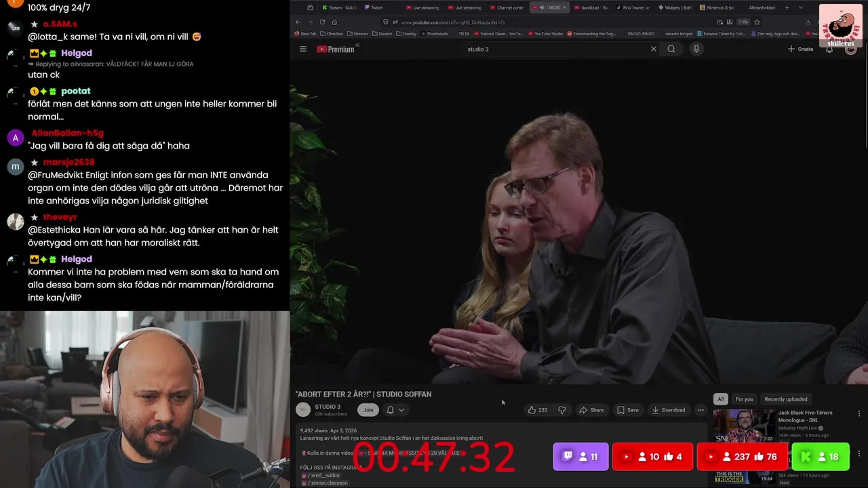868x488 pixels.
Task: Start voice search with the microphone
Action: point(696,49)
